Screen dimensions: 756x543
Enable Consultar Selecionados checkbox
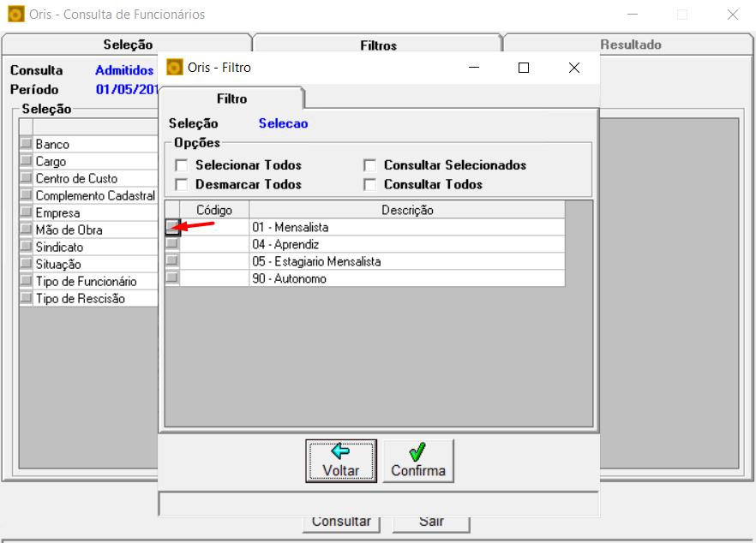[369, 165]
